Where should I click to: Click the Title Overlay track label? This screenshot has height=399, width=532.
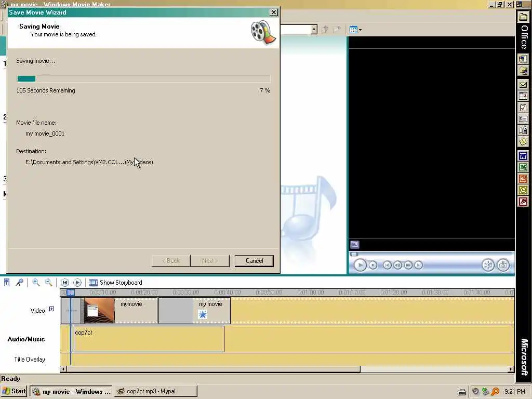coord(30,360)
